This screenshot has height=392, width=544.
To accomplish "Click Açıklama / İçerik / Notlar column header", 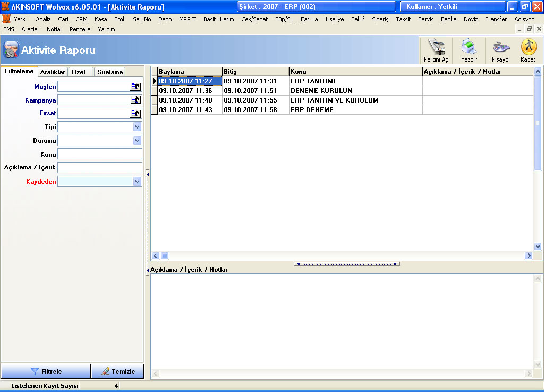I will (x=478, y=72).
